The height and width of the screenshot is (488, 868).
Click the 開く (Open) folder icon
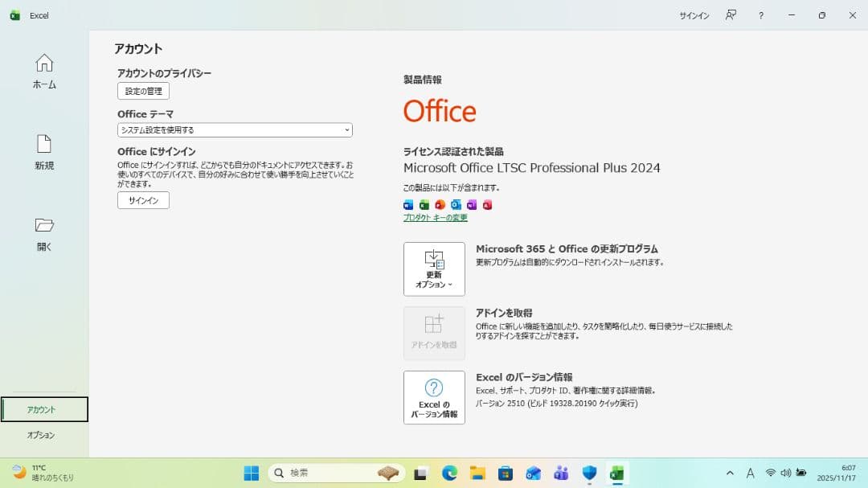coord(44,225)
